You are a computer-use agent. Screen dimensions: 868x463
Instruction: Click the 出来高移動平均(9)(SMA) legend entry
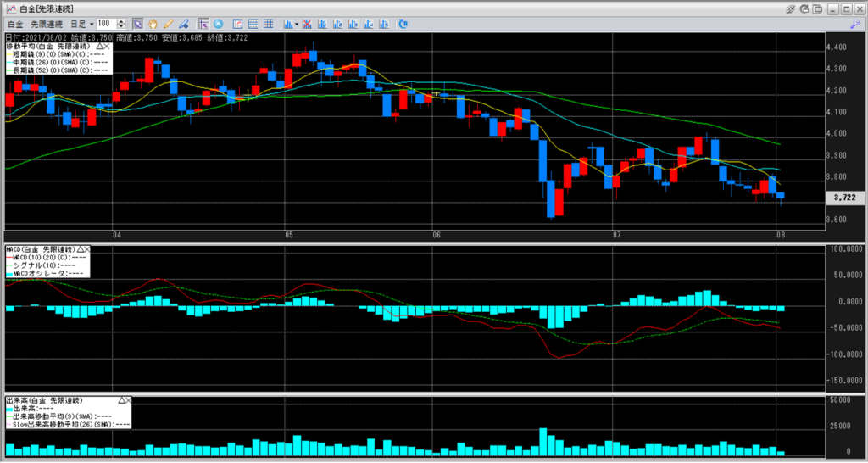tap(59, 416)
